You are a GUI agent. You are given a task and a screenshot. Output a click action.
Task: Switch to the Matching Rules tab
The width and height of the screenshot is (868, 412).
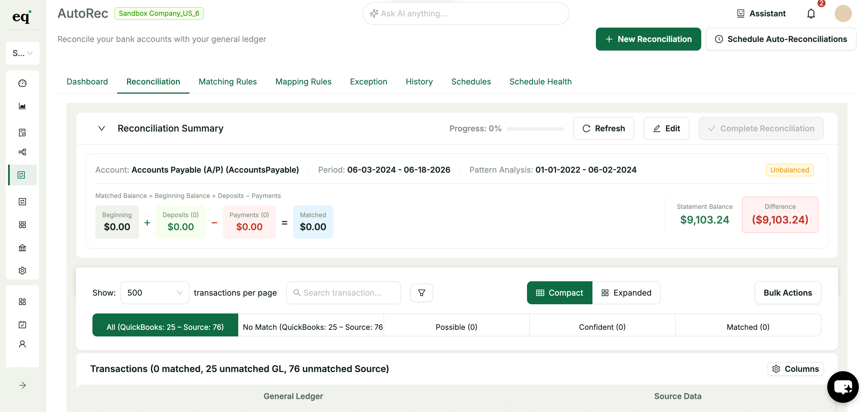227,82
